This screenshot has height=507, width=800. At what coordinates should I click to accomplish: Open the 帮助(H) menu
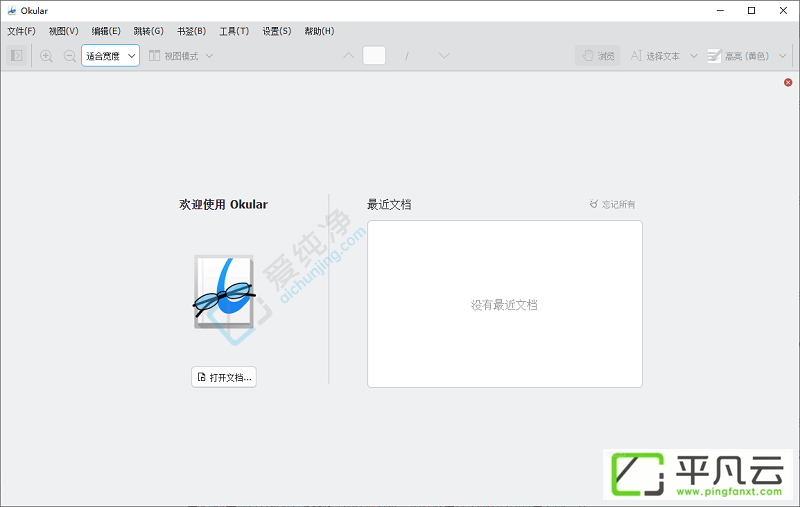319,31
